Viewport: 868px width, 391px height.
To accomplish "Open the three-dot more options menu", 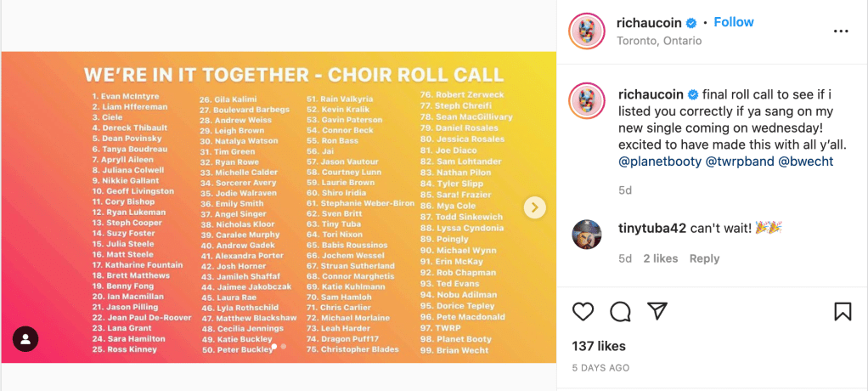I will [x=841, y=31].
